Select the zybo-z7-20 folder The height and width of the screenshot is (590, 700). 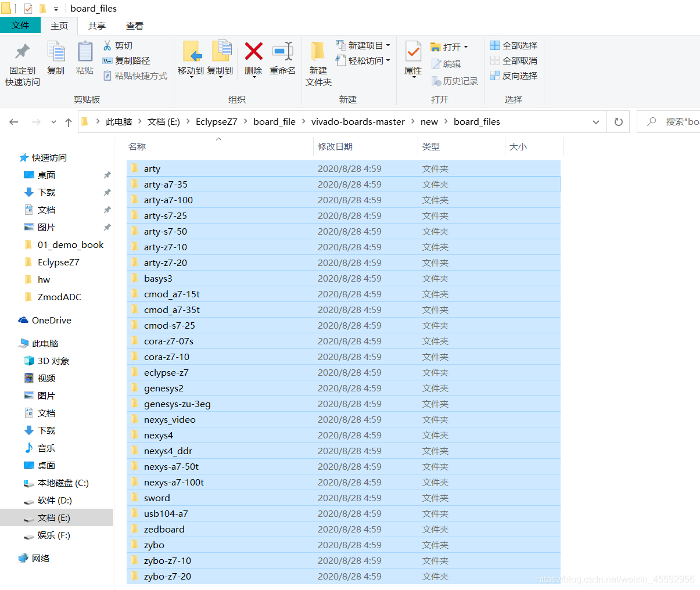(x=343, y=576)
